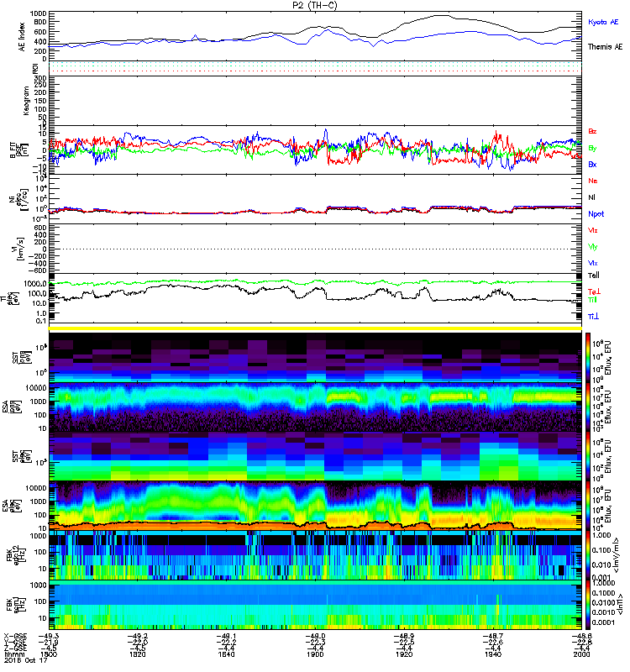The image size is (630, 672).
Task: Click the <|nT|> color bar
Action: tap(588, 605)
